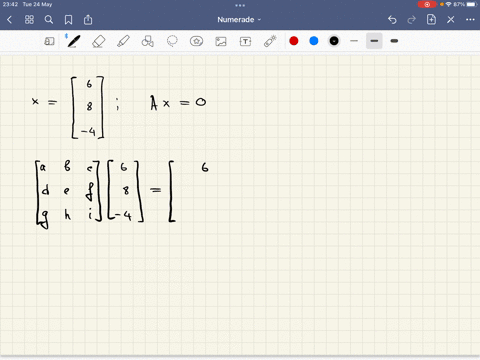The height and width of the screenshot is (360, 480).
Task: Open the Elements sticker tool
Action: (x=196, y=41)
